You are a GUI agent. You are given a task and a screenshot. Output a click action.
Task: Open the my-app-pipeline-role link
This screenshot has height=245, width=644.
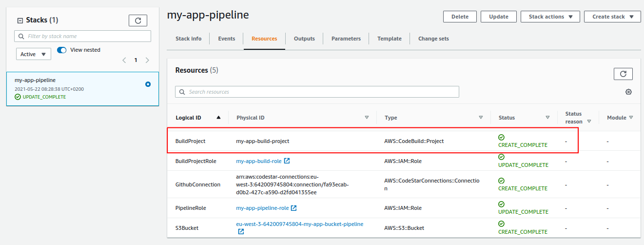pyautogui.click(x=262, y=208)
